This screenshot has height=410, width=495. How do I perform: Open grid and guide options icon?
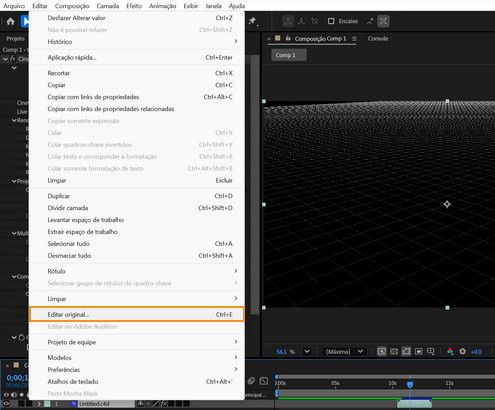tap(431, 351)
